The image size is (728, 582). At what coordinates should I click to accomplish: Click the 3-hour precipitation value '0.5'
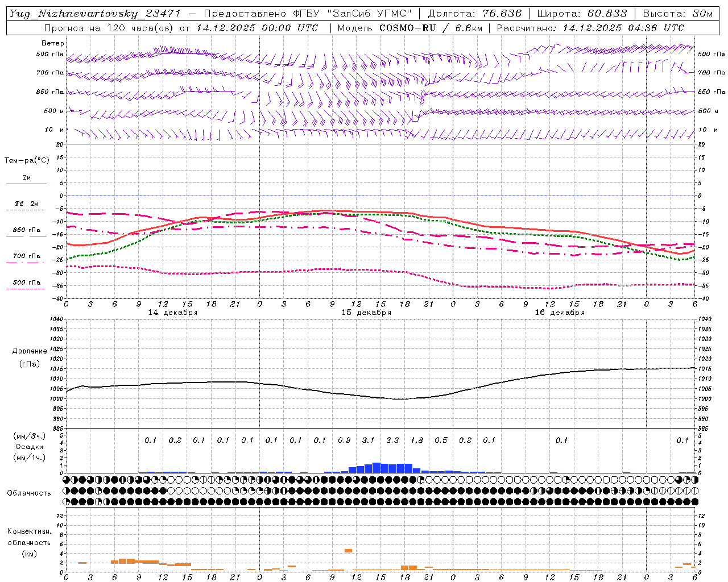click(441, 440)
